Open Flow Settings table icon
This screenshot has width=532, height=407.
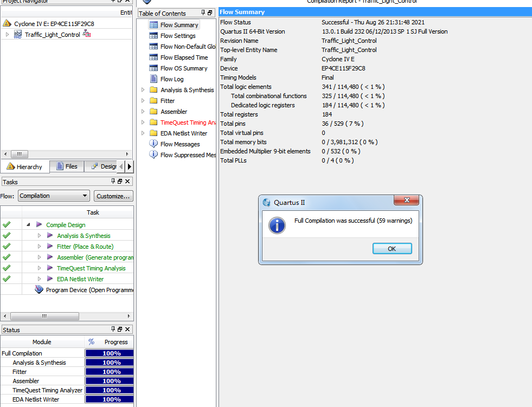click(153, 36)
